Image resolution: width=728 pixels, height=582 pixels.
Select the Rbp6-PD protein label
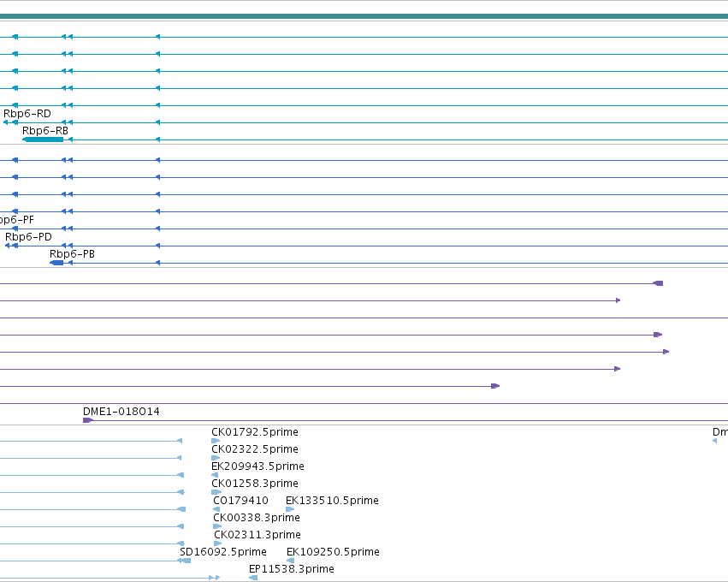click(28, 237)
